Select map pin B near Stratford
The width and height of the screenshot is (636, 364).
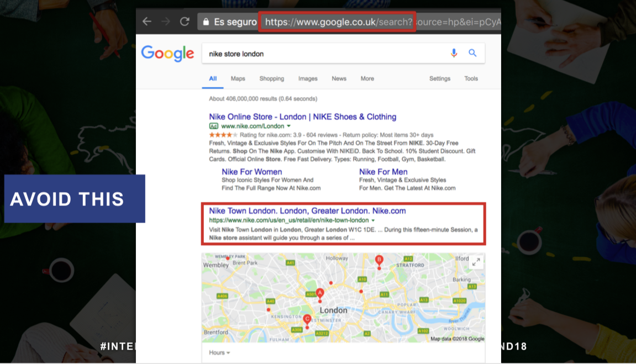(379, 261)
